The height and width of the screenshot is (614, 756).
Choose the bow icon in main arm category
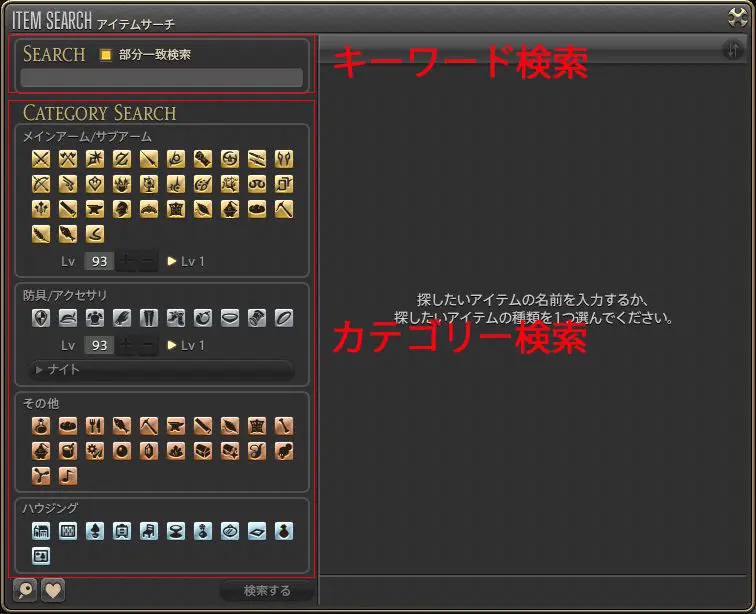point(41,184)
